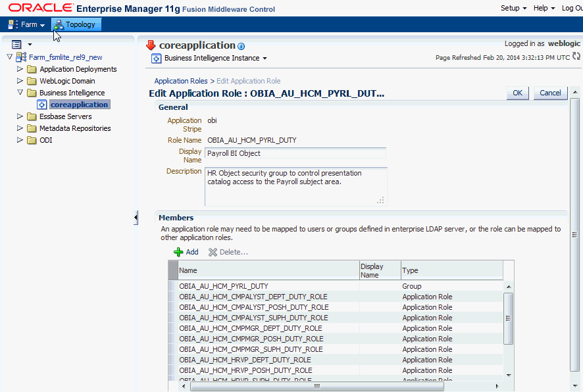Open the navigation tree view menu icon
Viewport: 583px width, 392px height.
[16, 45]
